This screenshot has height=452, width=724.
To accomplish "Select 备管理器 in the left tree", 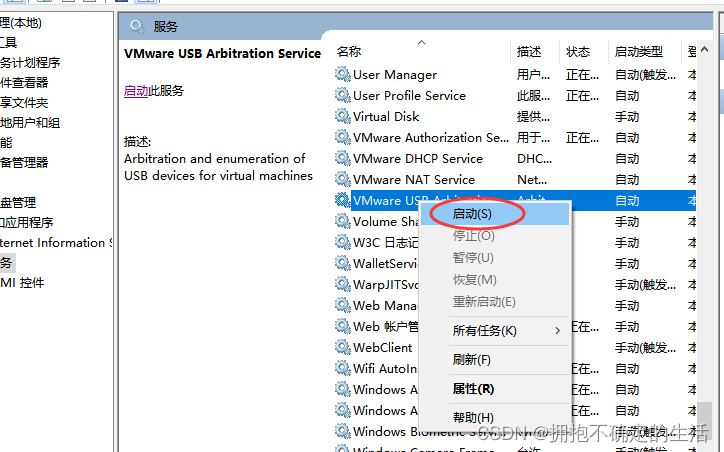I will pos(24,163).
